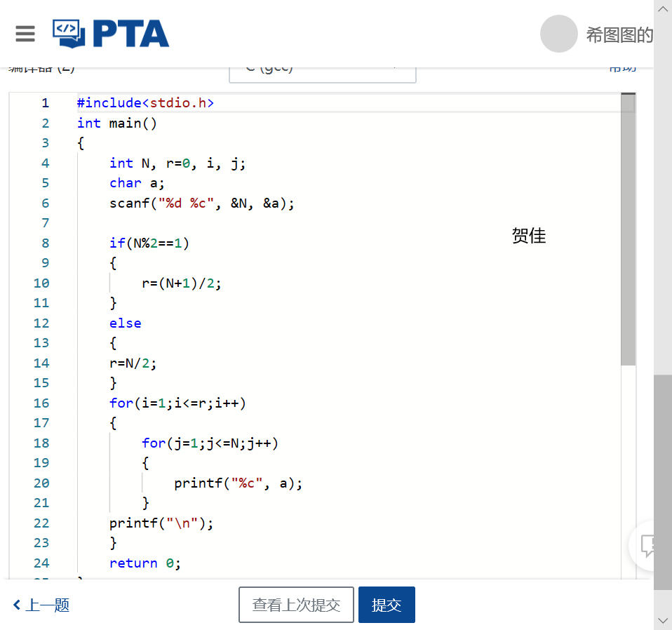Screen dimensions: 672x630
Task: Click the PTA logo
Action: 111,34
